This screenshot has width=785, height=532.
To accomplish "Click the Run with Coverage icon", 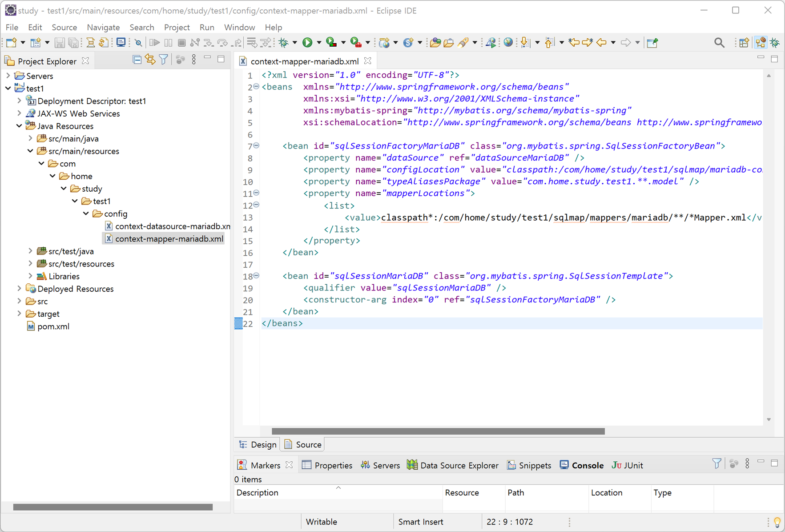I will 331,42.
